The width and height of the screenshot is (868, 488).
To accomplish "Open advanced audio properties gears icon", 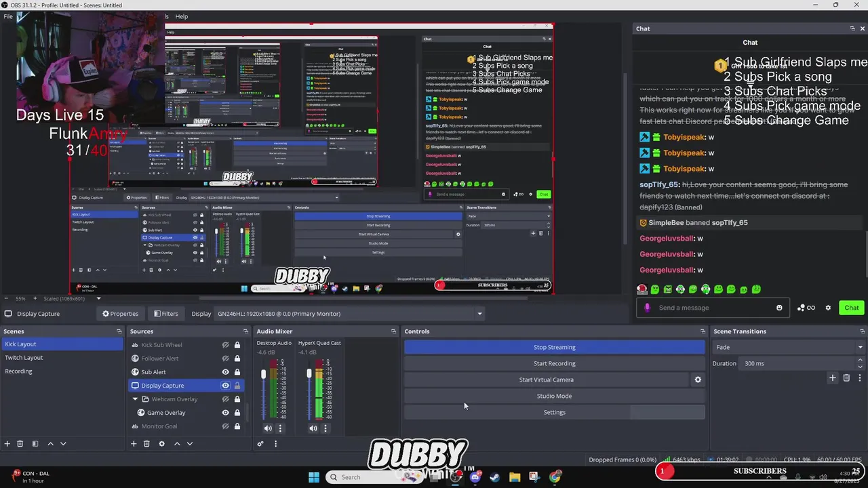I will (260, 444).
